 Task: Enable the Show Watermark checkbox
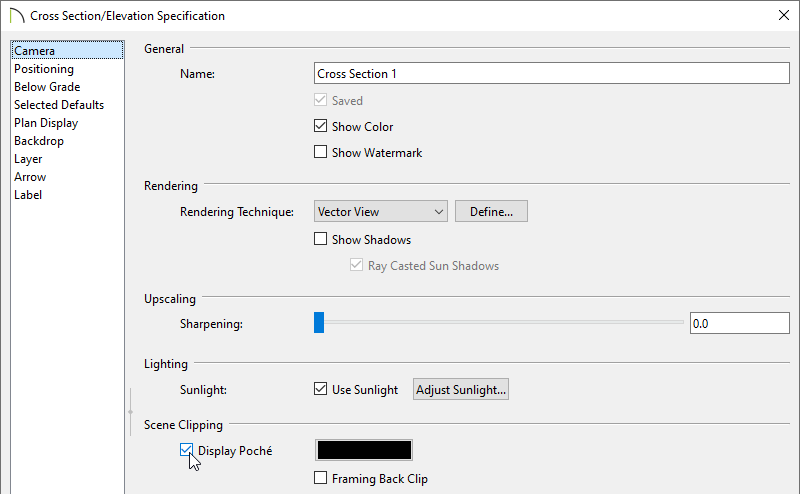(321, 153)
